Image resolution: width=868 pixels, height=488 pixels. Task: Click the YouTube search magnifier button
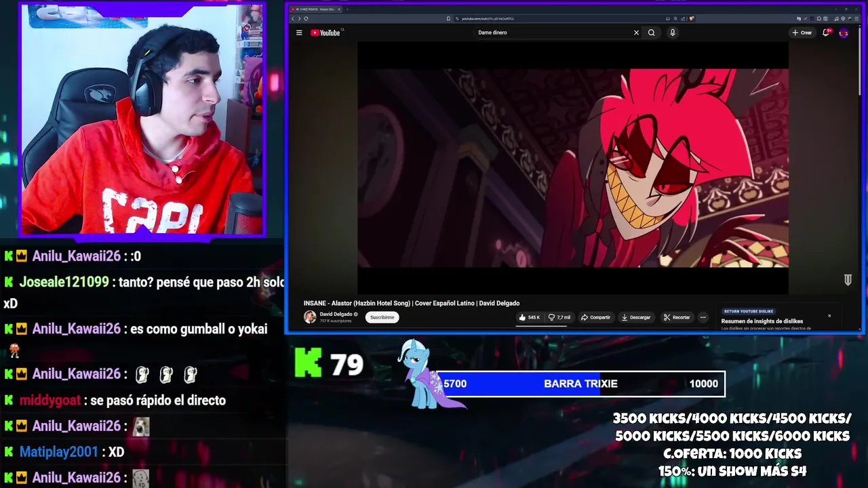(x=652, y=33)
